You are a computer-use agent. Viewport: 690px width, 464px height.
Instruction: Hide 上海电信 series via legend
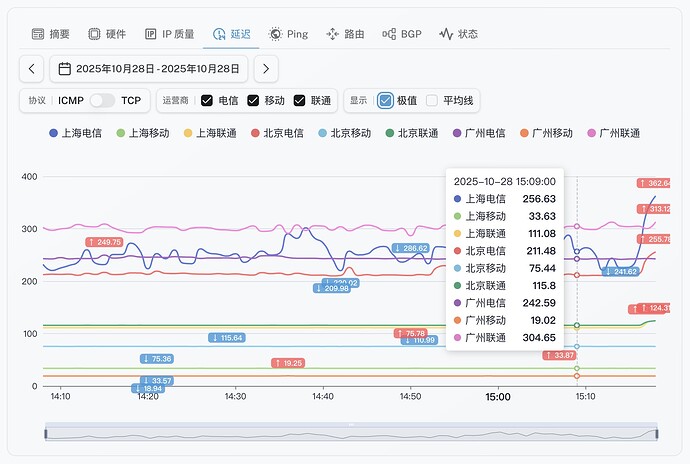pyautogui.click(x=80, y=133)
